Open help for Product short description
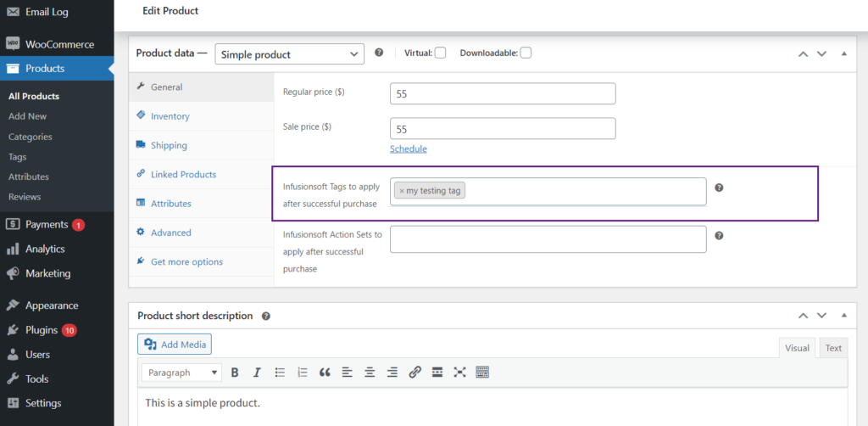The image size is (868, 426). coord(265,317)
